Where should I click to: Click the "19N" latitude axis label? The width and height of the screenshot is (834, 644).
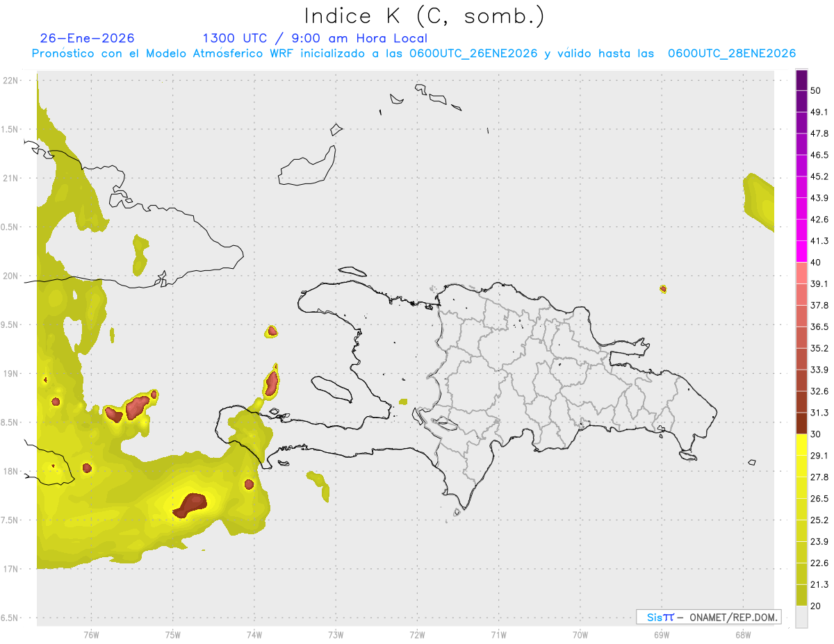point(12,374)
